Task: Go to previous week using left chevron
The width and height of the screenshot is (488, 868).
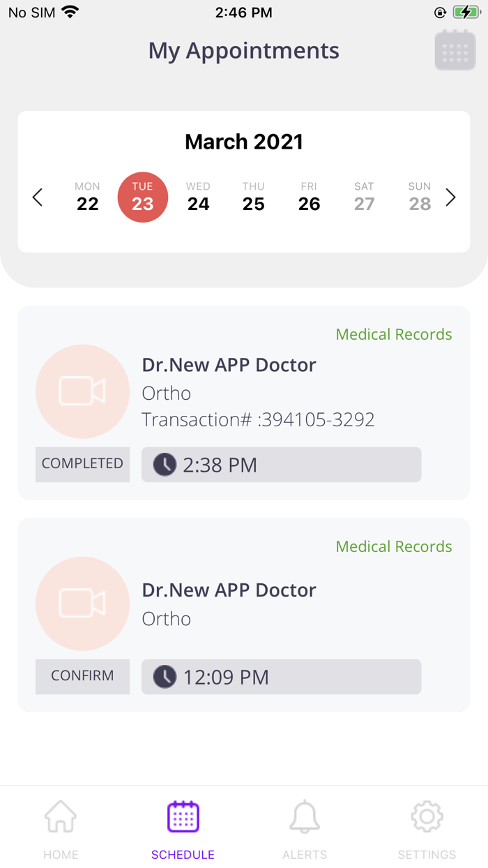Action: [38, 197]
